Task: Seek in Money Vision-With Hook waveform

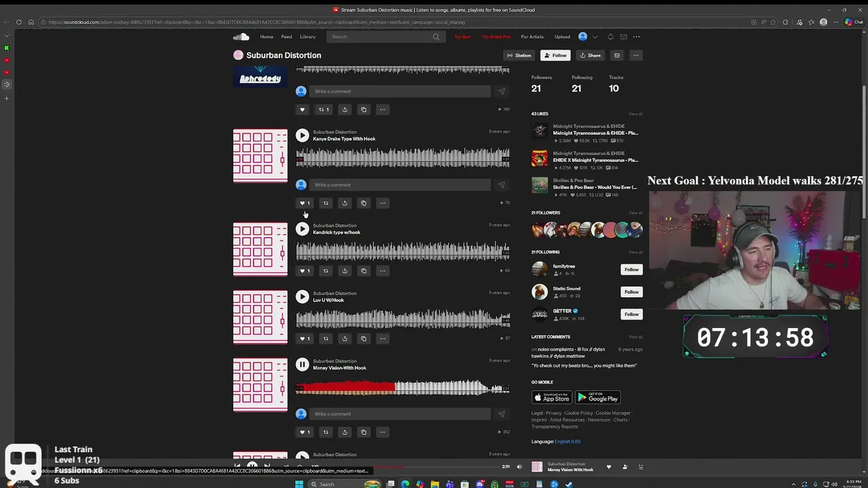Action: [403, 388]
